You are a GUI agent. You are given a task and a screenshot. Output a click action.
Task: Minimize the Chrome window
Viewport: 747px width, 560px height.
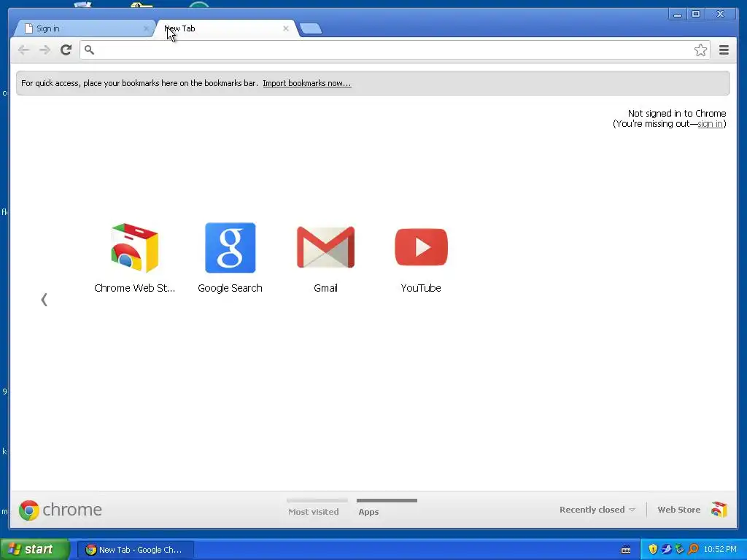(x=678, y=15)
